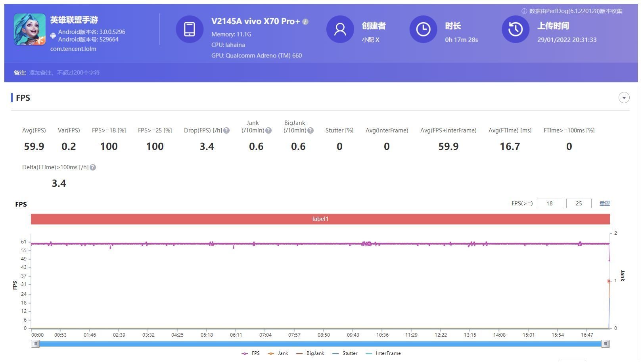
Task: Click the League of Legends game app icon
Action: [x=30, y=29]
